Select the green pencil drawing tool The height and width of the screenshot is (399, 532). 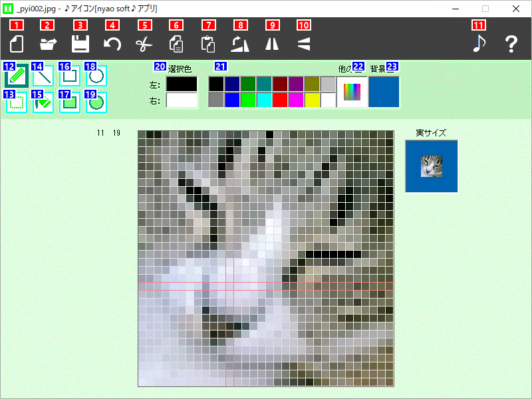17,76
